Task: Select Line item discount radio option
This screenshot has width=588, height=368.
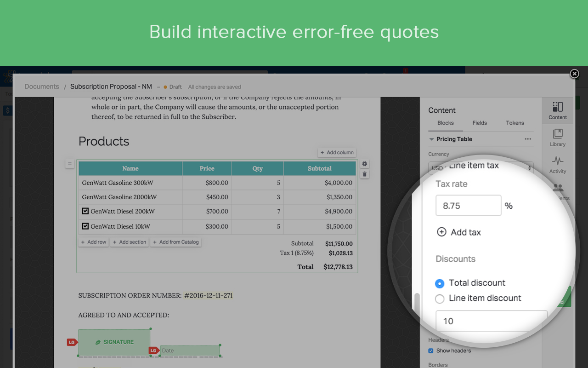Action: coord(440,299)
